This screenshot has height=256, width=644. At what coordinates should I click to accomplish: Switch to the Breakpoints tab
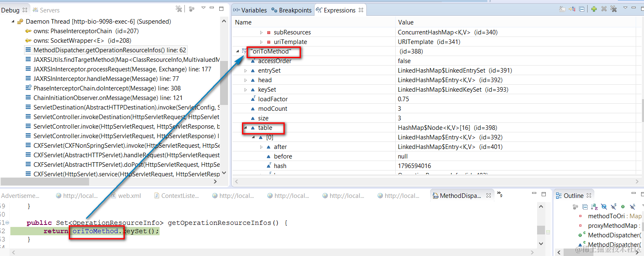291,10
